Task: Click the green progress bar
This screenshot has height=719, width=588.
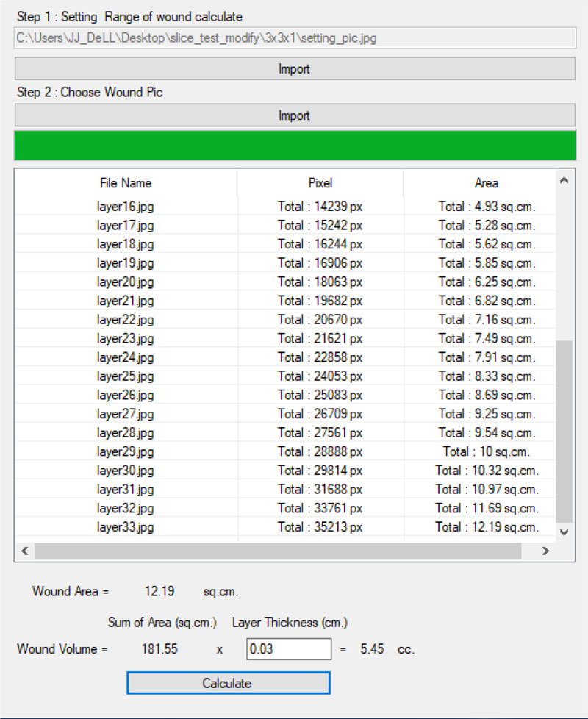Action: pos(294,146)
